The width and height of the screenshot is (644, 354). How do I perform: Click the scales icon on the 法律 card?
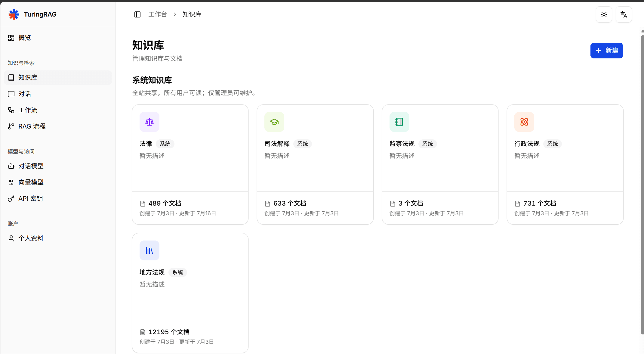[x=149, y=122]
